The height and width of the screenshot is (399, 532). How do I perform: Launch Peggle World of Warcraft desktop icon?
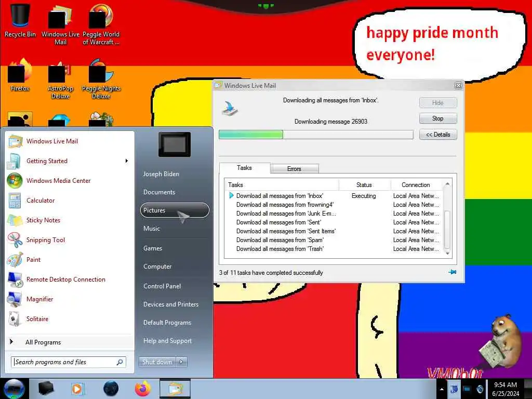[101, 24]
